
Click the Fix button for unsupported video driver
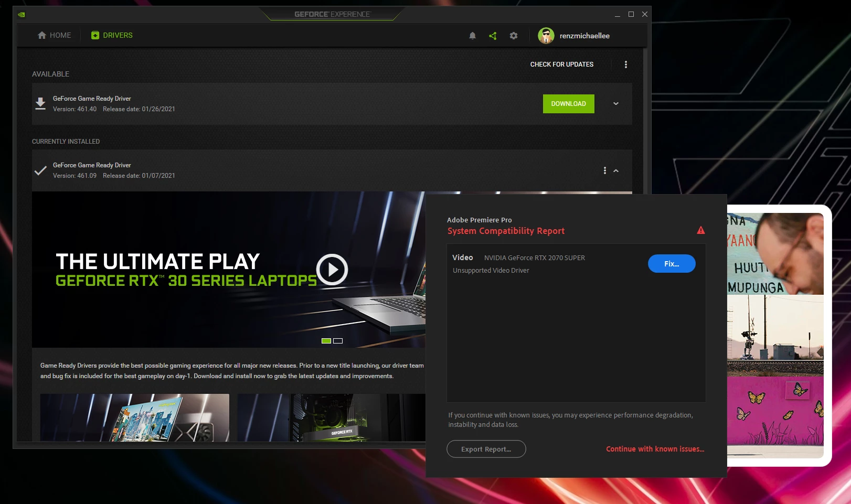(x=672, y=264)
